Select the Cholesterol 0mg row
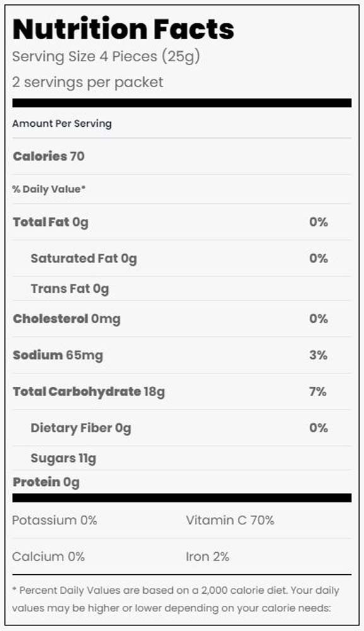364x631 pixels. tap(182, 319)
